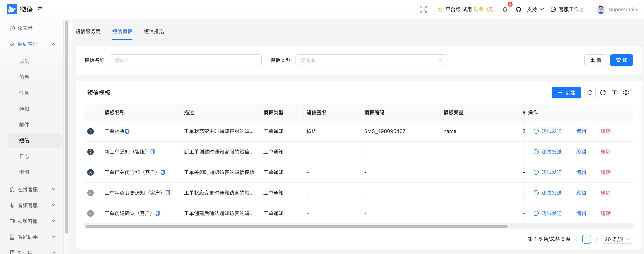
Task: Enter fullscreen mode via expand icon
Action: point(423,10)
